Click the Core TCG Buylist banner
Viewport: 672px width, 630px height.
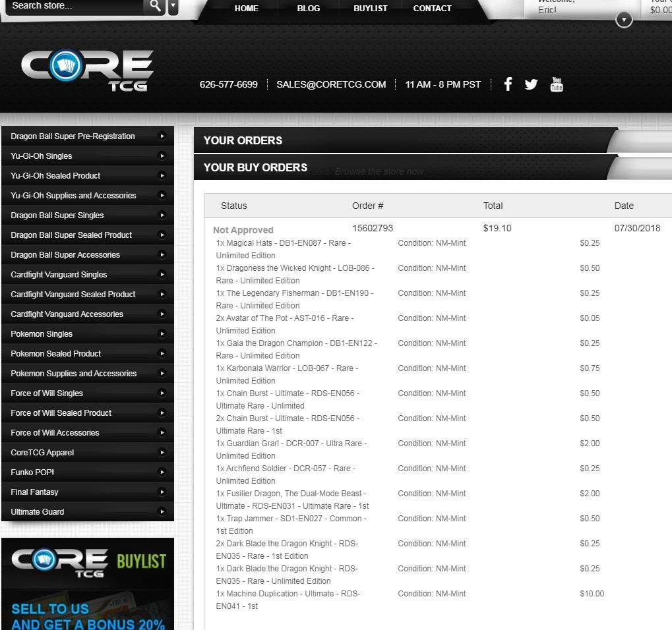tap(88, 584)
